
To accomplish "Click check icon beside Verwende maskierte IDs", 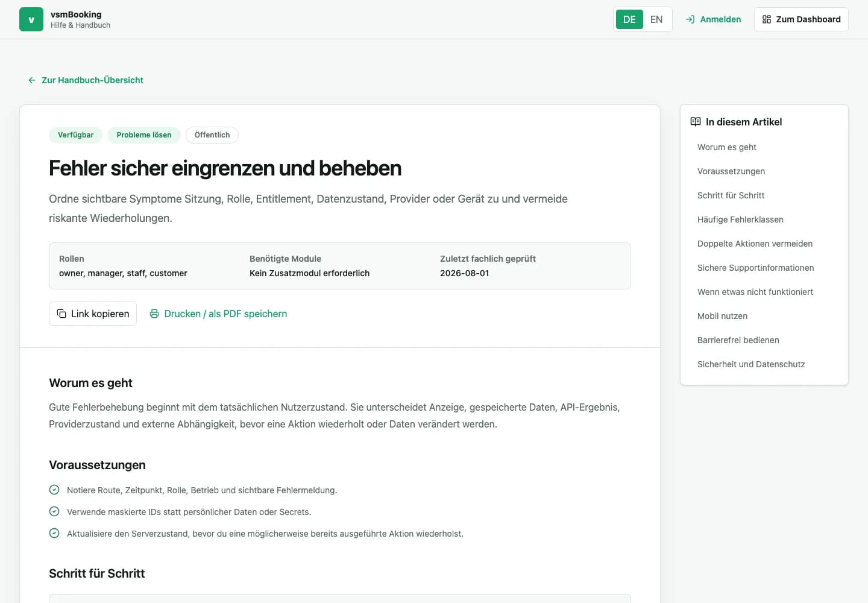I will tap(54, 511).
